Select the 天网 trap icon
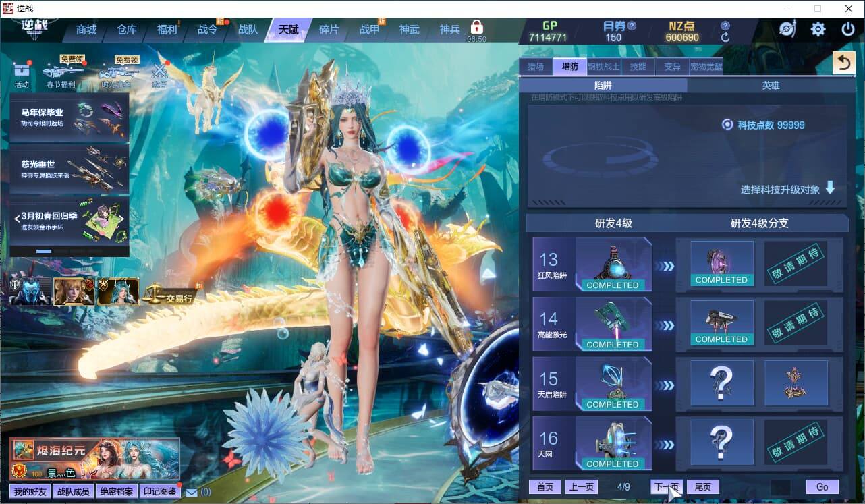This screenshot has width=865, height=504. (x=613, y=444)
